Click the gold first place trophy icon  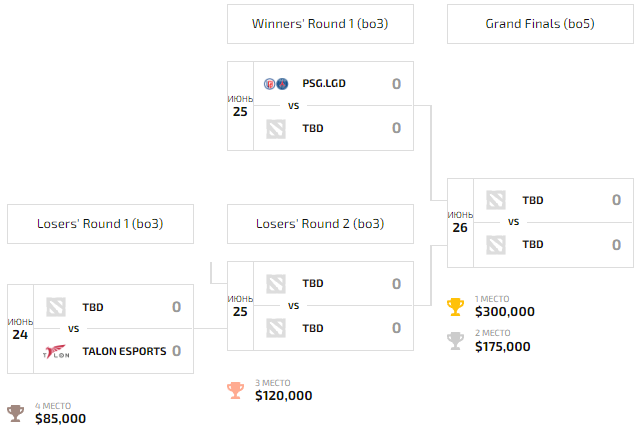(455, 307)
